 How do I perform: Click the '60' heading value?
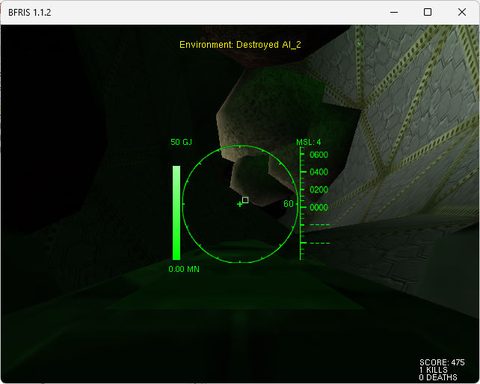pos(288,204)
